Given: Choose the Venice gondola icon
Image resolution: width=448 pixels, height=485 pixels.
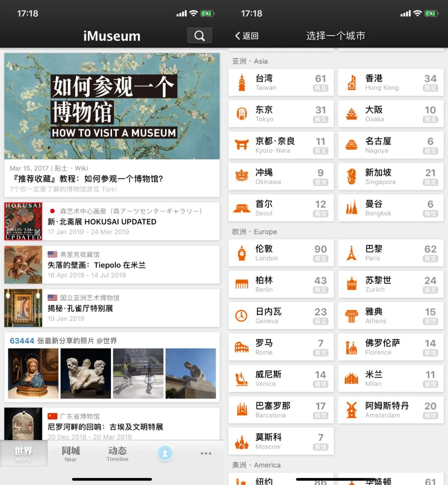Looking at the screenshot, I should 242,380.
